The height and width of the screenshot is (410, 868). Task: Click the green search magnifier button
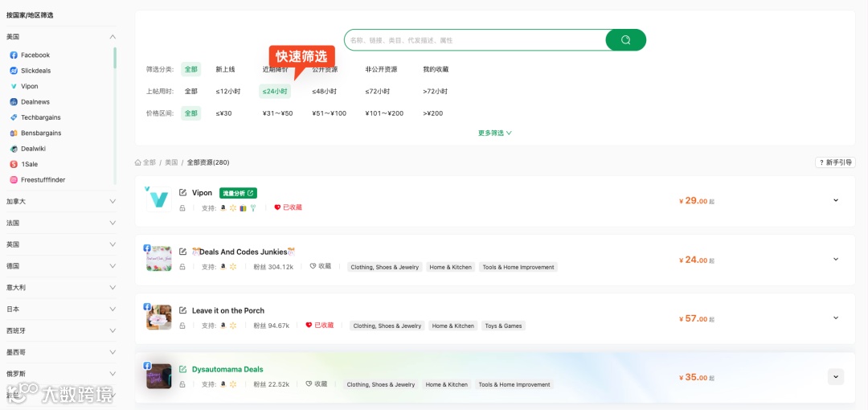pos(625,40)
